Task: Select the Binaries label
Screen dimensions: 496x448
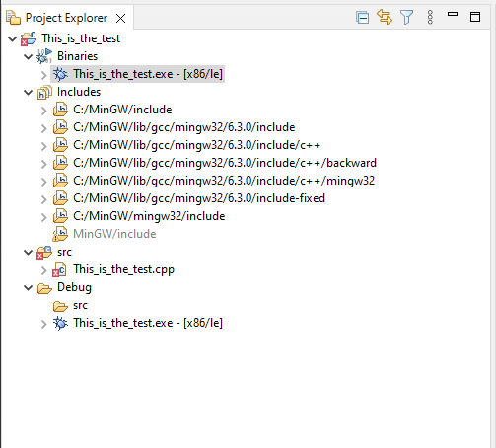Action: 77,56
